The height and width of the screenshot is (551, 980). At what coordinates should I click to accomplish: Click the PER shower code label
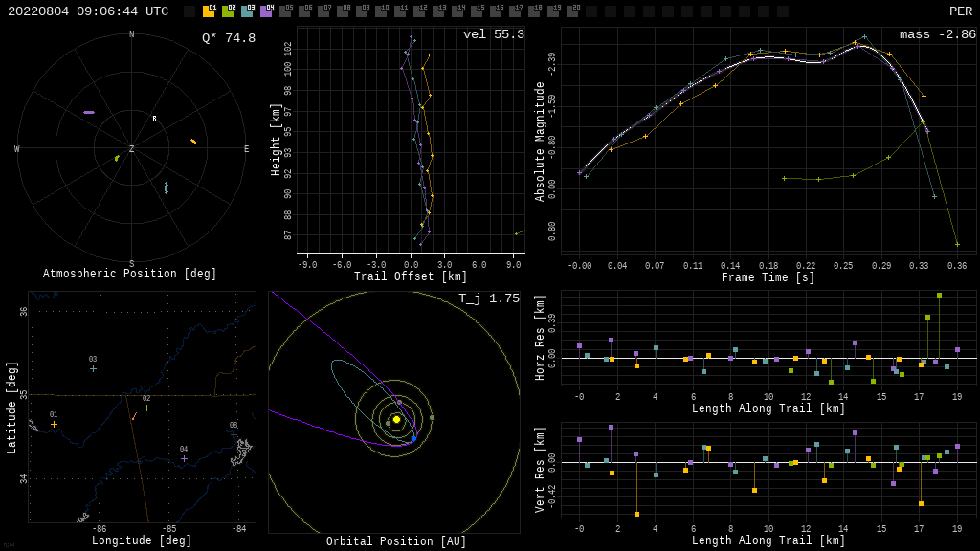coord(960,11)
